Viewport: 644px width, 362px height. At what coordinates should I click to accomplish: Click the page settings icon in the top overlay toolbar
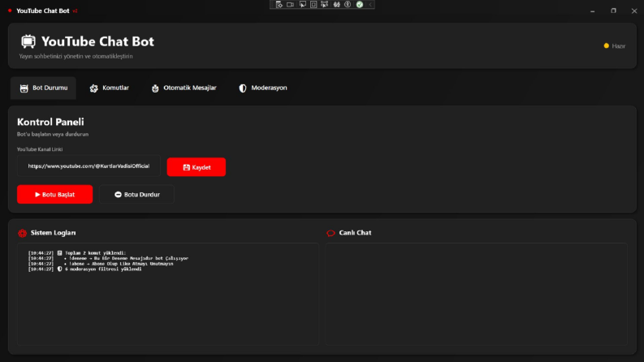point(279,5)
